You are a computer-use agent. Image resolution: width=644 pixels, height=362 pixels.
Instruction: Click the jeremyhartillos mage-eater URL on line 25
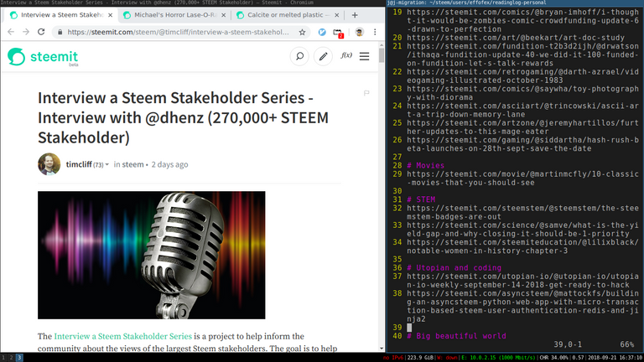tap(522, 127)
